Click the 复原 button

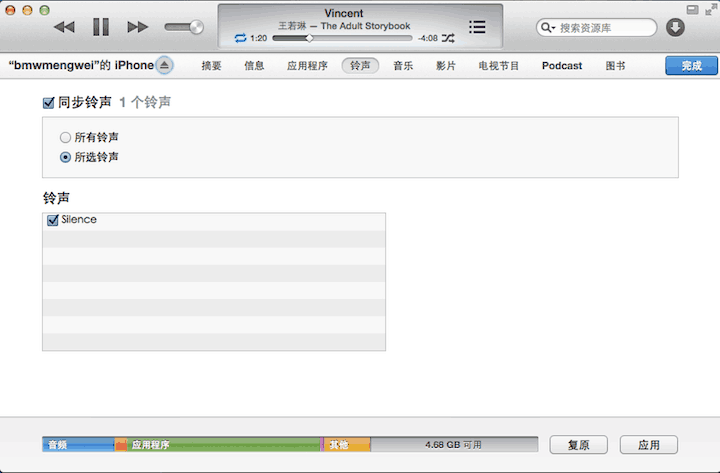pos(579,445)
